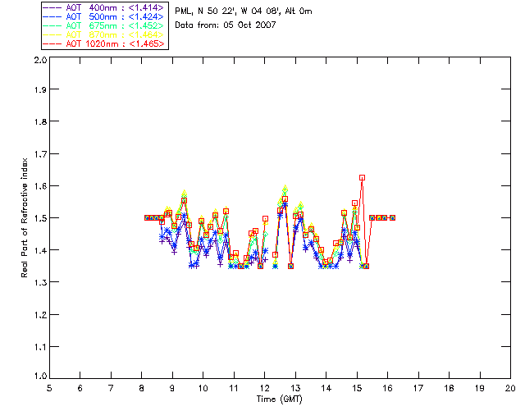The height and width of the screenshot is (420, 525).
Task: Click the 'Data from: 05 Oct 2007' text
Action: 226,25
